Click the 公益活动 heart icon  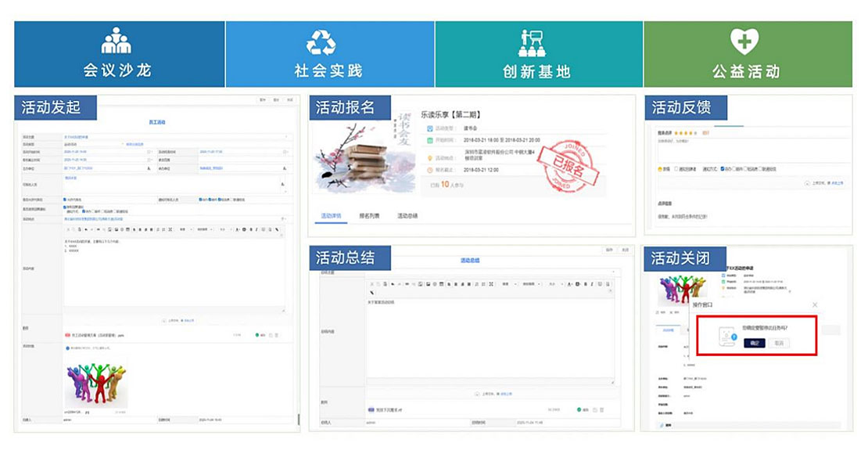744,41
